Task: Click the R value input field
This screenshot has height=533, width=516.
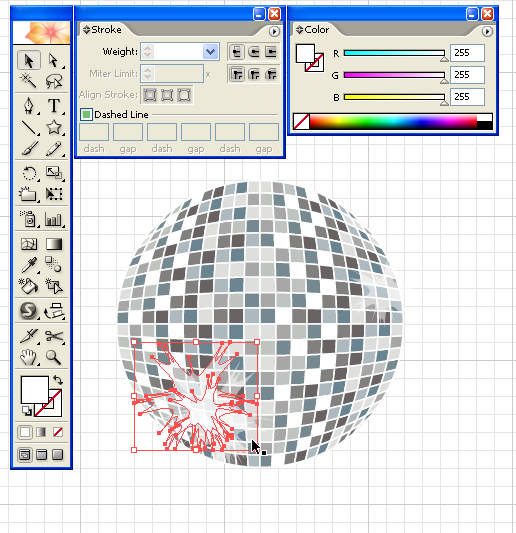Action: point(467,53)
